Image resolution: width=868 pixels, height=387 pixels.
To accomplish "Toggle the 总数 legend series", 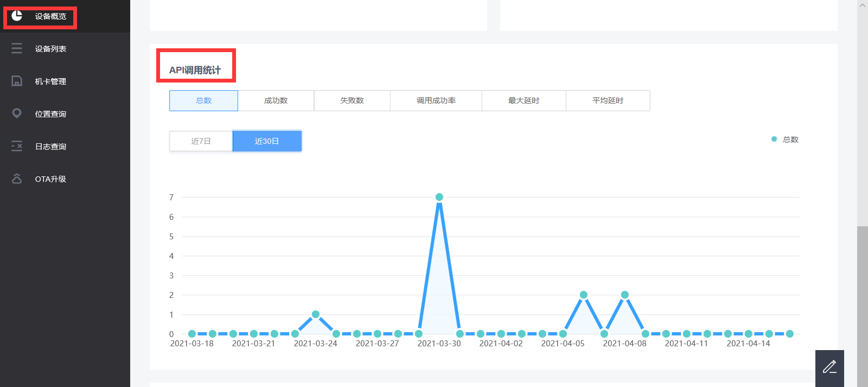I will (x=785, y=139).
